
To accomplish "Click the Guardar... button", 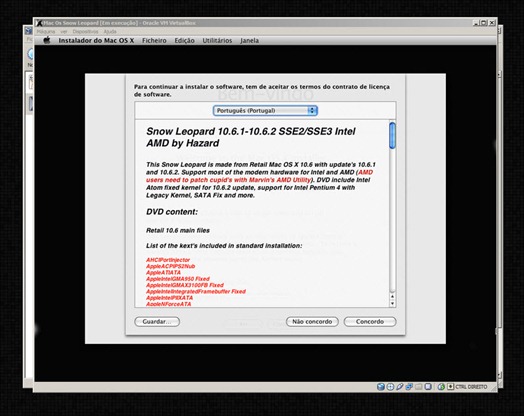I will pyautogui.click(x=157, y=321).
